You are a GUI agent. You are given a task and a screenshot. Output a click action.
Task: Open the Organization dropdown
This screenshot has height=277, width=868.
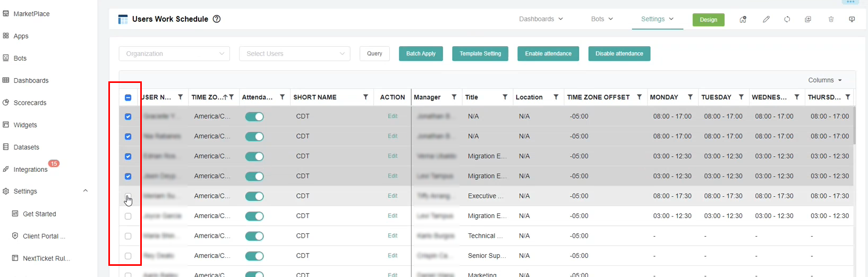point(174,54)
